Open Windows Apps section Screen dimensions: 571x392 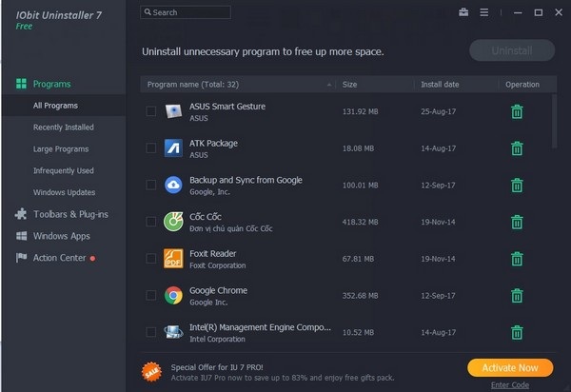coord(62,236)
